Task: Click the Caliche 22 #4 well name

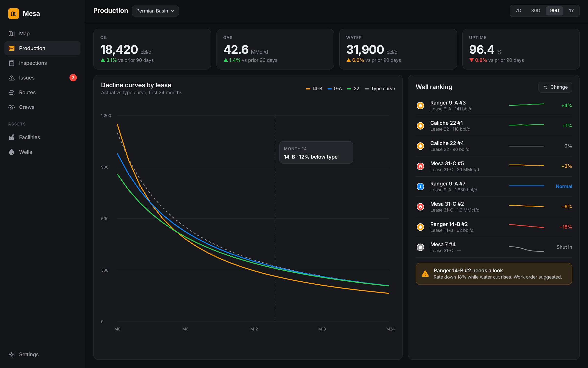Action: coord(447,143)
